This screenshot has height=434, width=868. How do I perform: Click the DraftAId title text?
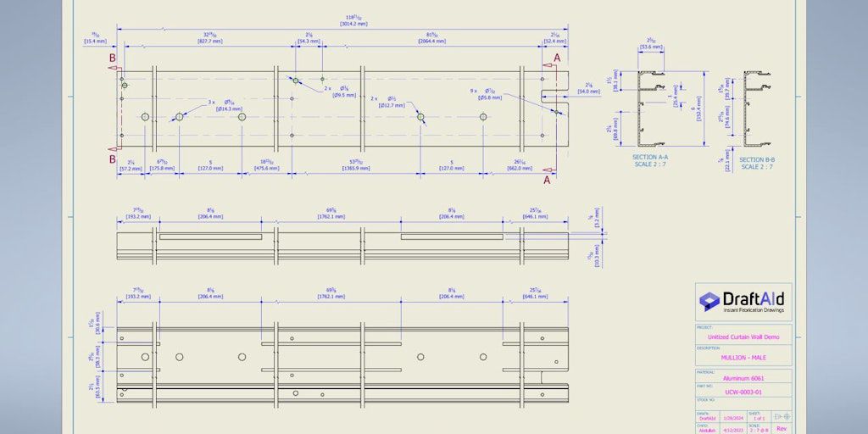753,299
